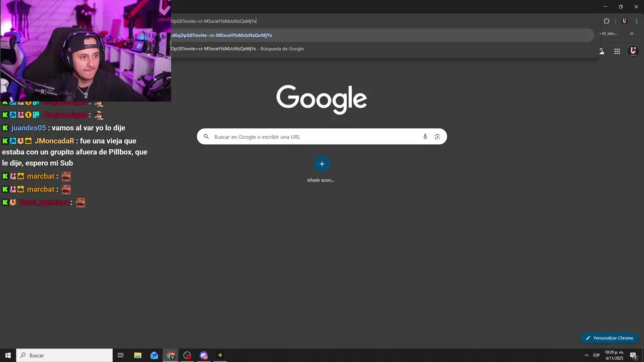Click the first marcbat chat username
Screen dimensions: 644x362
41,176
